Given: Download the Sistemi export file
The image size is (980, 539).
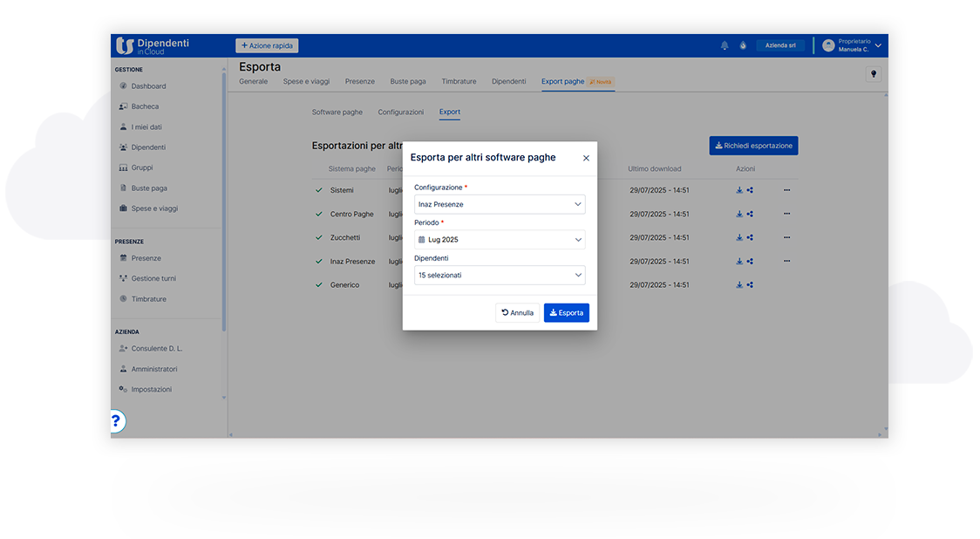Looking at the screenshot, I should [x=739, y=189].
